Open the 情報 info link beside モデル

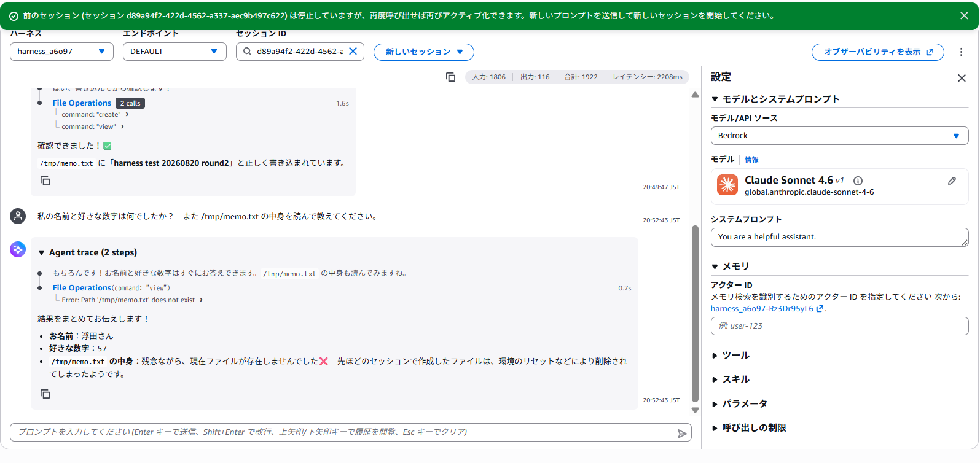click(751, 160)
